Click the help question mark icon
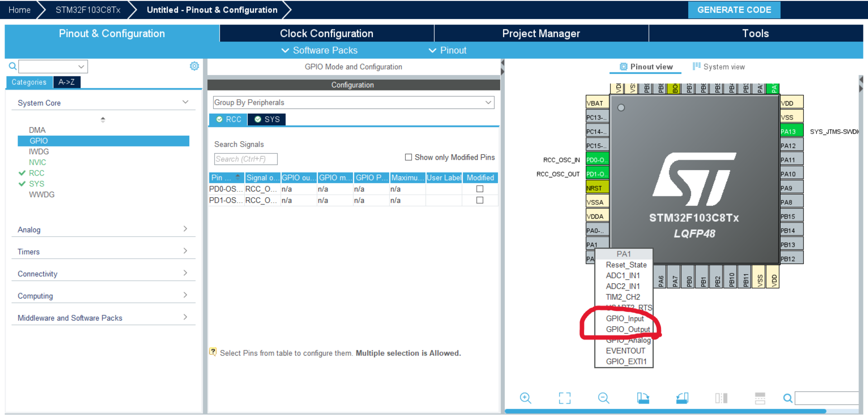 coord(213,352)
